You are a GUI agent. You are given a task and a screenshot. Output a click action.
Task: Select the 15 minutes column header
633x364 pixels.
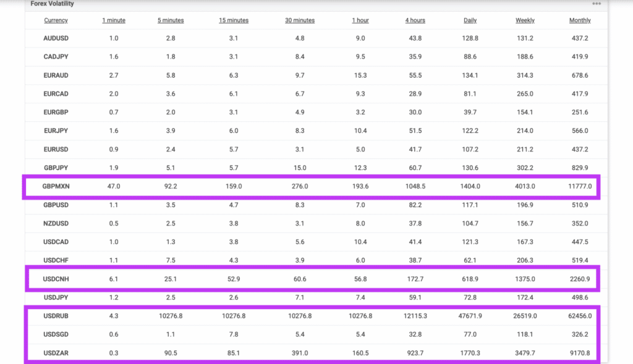(x=234, y=20)
